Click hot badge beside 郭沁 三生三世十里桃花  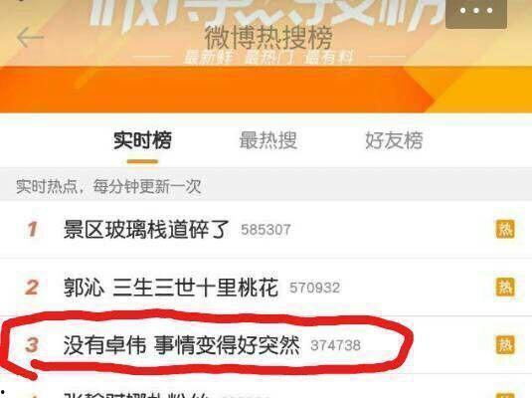click(505, 287)
